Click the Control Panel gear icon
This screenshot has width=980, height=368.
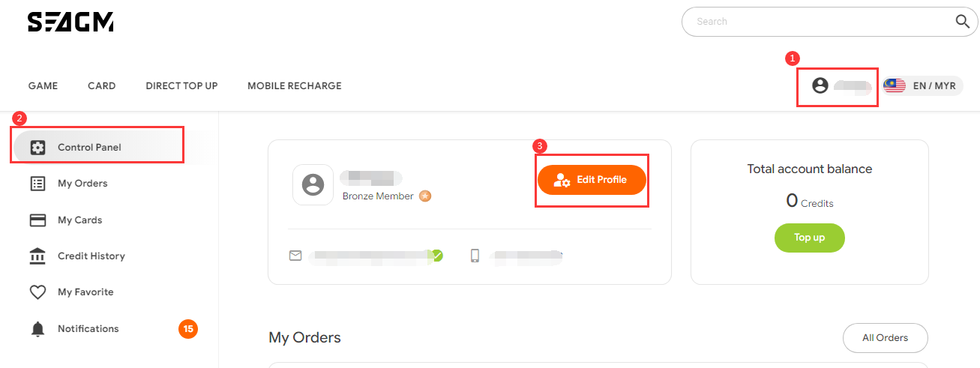tap(37, 148)
